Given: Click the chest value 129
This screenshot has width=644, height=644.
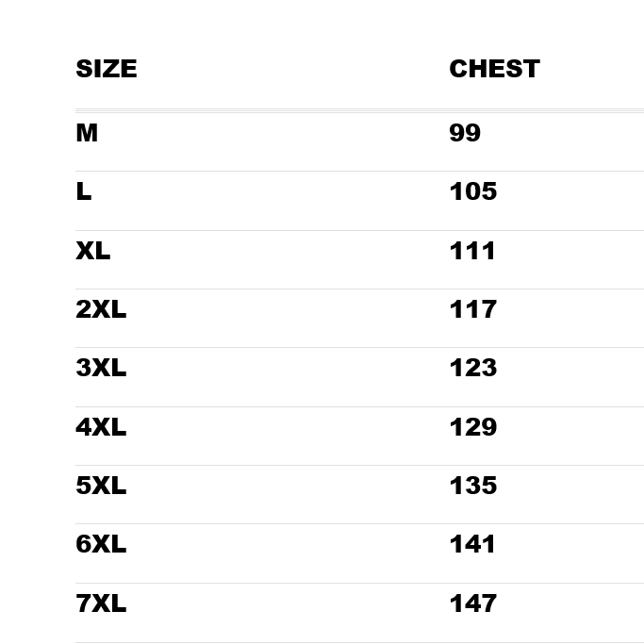Looking at the screenshot, I should 472,427.
